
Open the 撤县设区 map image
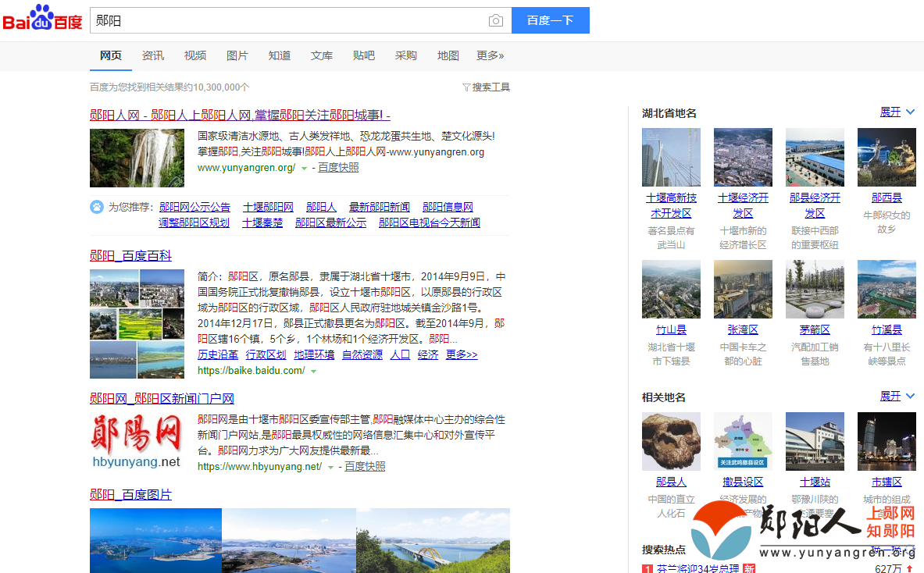click(x=743, y=441)
